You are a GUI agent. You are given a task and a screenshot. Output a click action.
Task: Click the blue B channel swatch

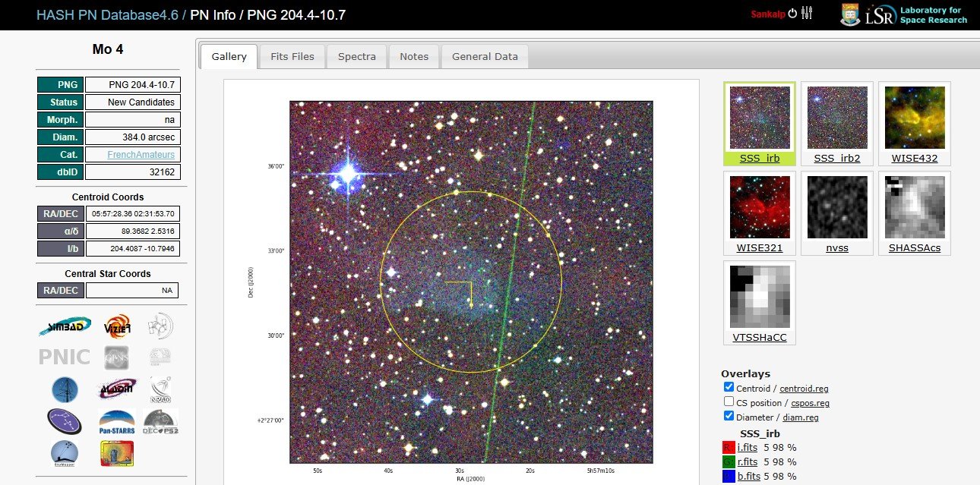(729, 476)
